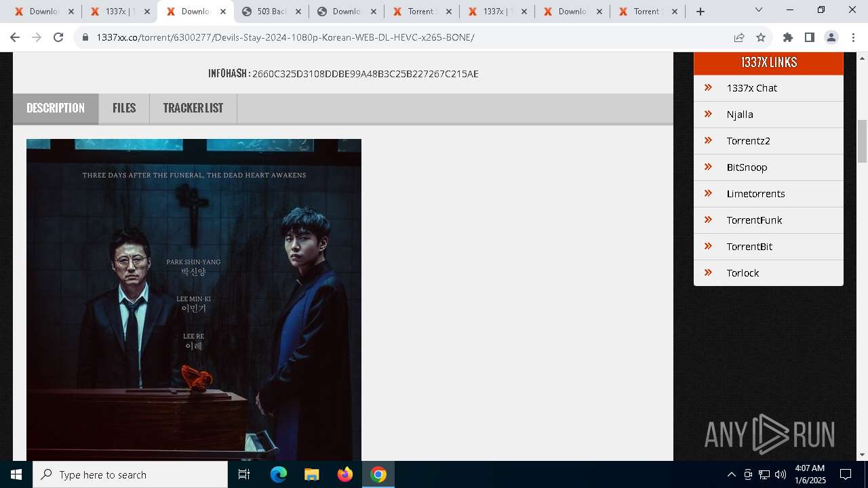Open a new browser tab
The image size is (868, 488).
pos(701,12)
